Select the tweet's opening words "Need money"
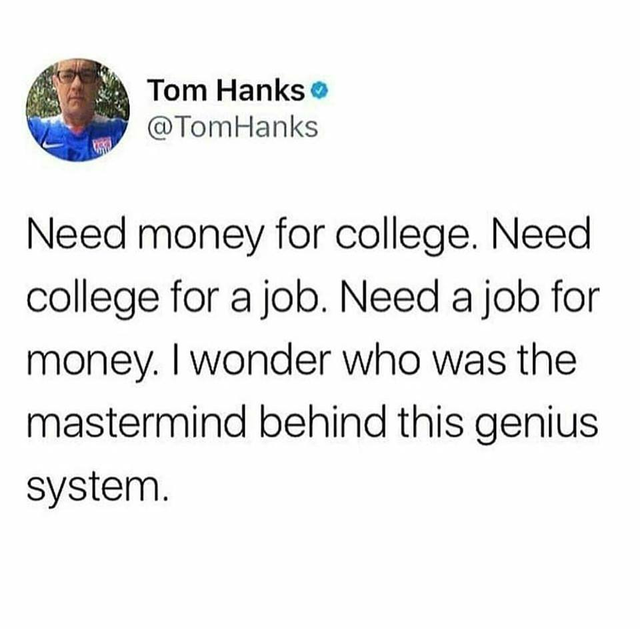 [147, 238]
